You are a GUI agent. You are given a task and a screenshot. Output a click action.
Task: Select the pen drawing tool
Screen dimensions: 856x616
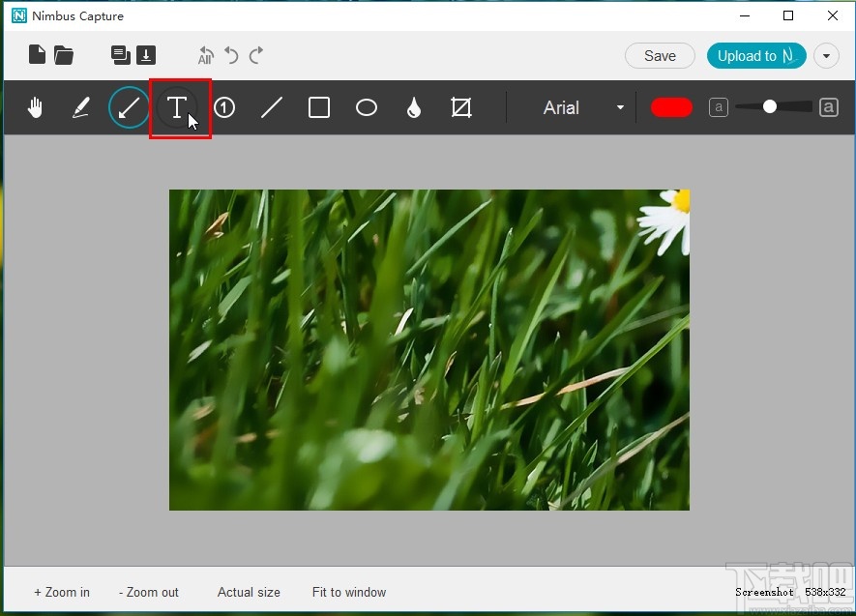click(81, 107)
